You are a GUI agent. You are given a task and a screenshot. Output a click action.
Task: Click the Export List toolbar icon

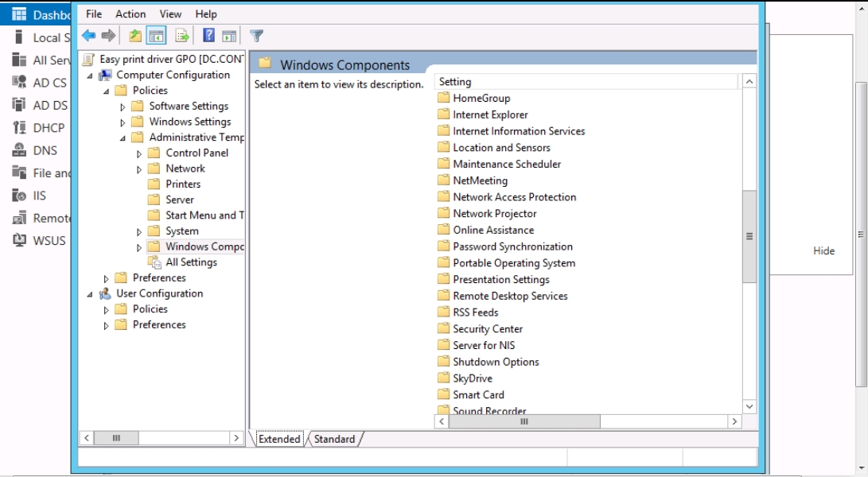[182, 36]
